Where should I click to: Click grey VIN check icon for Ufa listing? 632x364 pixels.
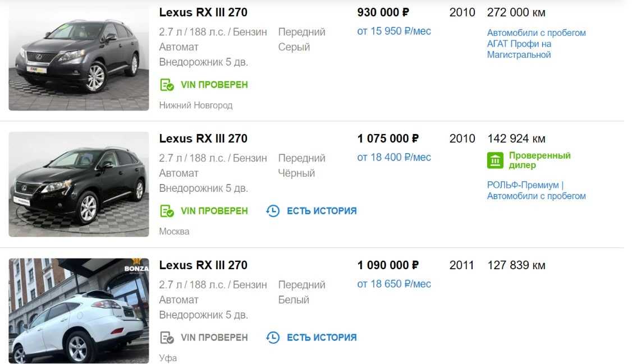point(167,338)
